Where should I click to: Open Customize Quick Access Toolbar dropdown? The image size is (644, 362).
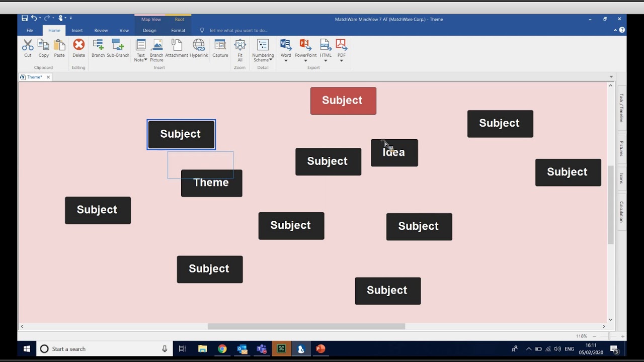click(70, 18)
